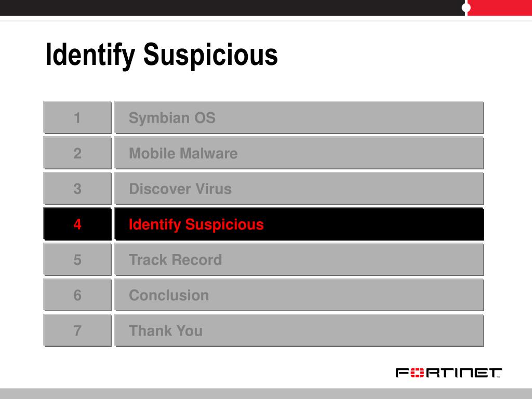Choose the number 5 box
The width and height of the screenshot is (532, 399).
tap(77, 260)
